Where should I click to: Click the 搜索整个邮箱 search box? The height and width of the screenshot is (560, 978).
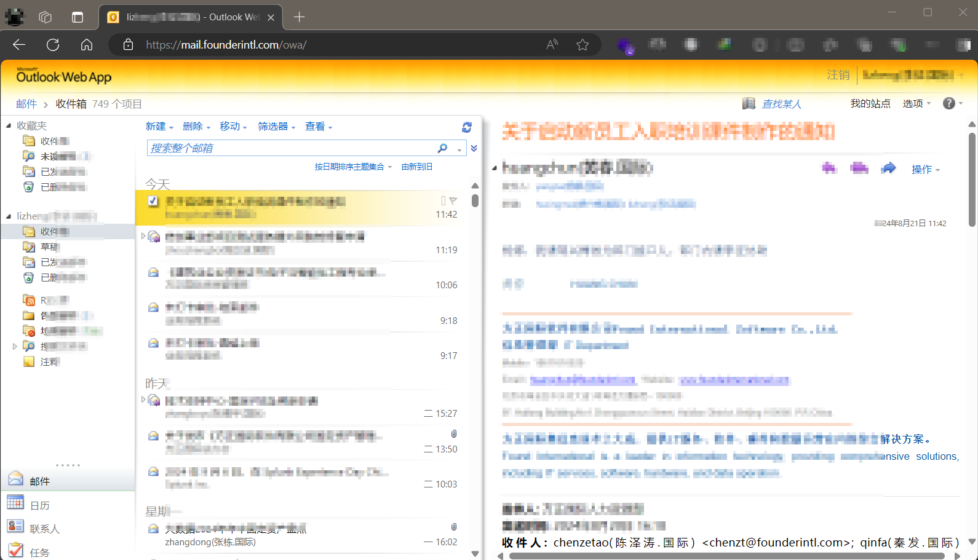point(290,148)
